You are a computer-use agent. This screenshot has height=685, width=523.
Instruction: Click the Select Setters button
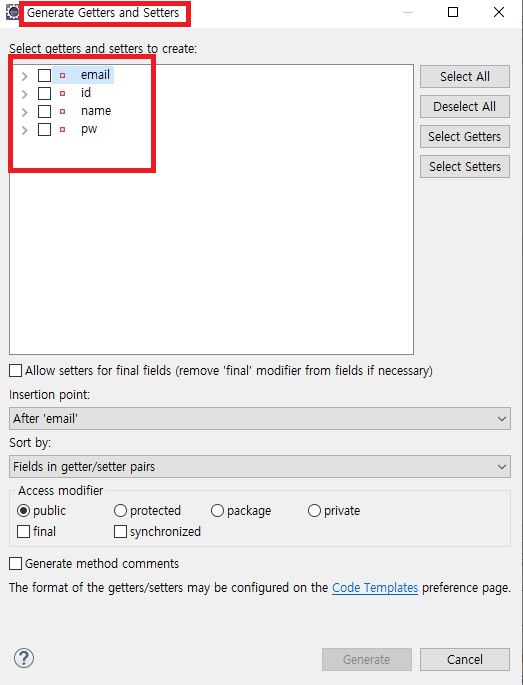[x=465, y=166]
